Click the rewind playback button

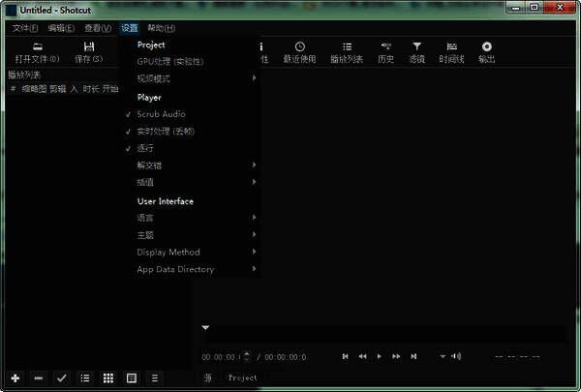coord(362,356)
